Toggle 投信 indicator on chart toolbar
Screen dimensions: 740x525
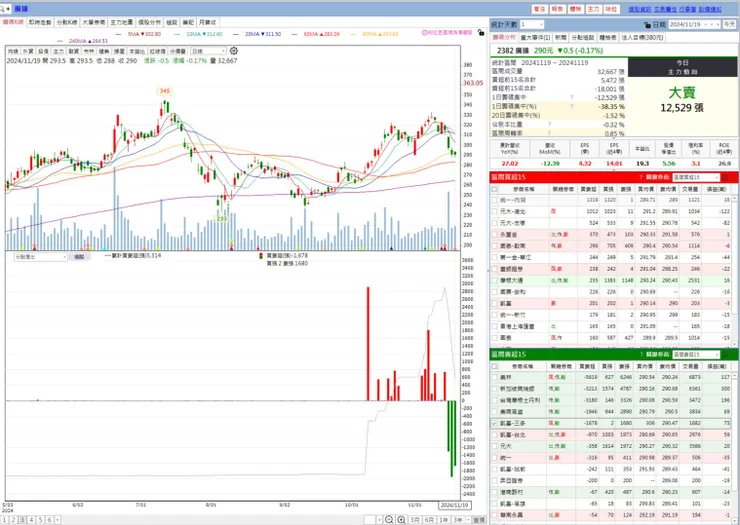[43, 51]
